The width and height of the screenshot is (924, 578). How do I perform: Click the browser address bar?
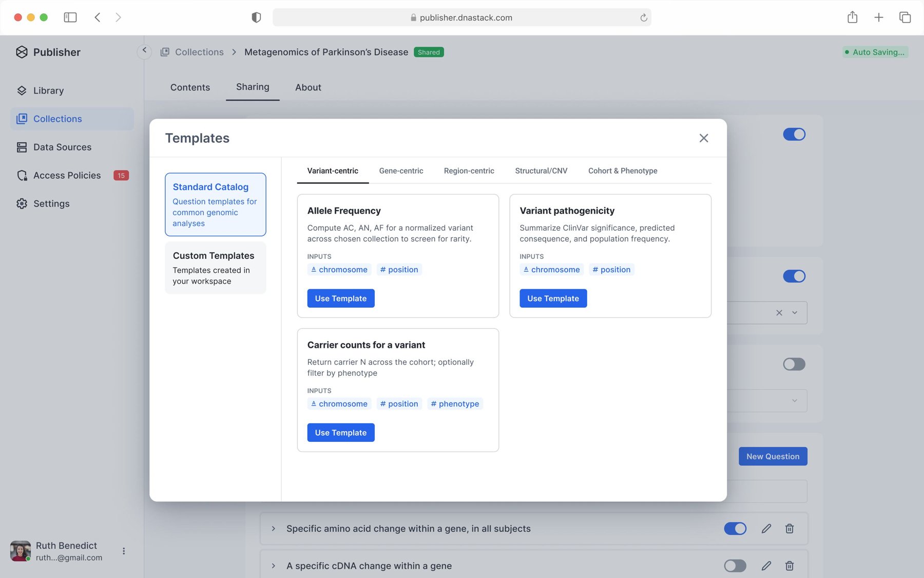(462, 17)
